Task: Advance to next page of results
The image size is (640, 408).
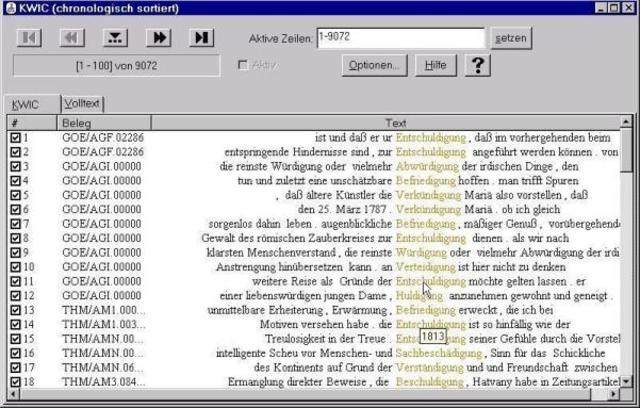Action: tap(158, 38)
